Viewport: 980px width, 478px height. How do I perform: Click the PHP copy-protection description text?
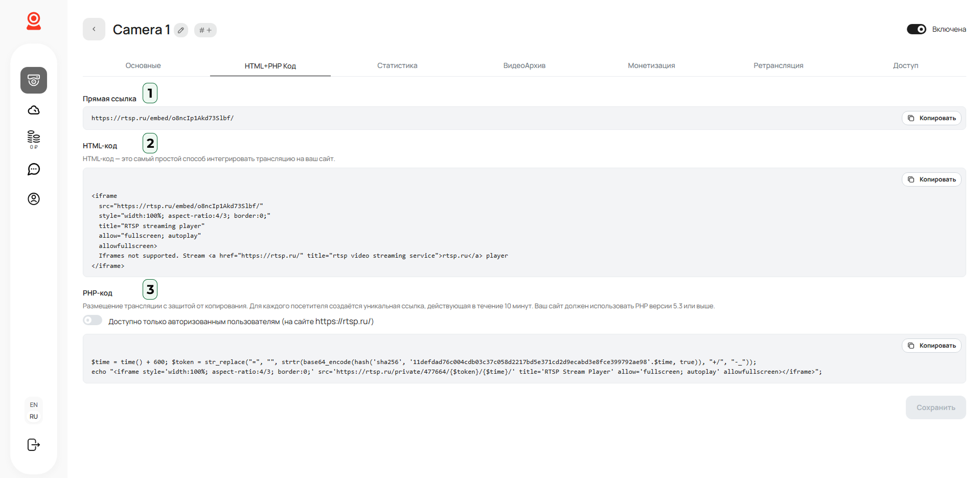399,306
